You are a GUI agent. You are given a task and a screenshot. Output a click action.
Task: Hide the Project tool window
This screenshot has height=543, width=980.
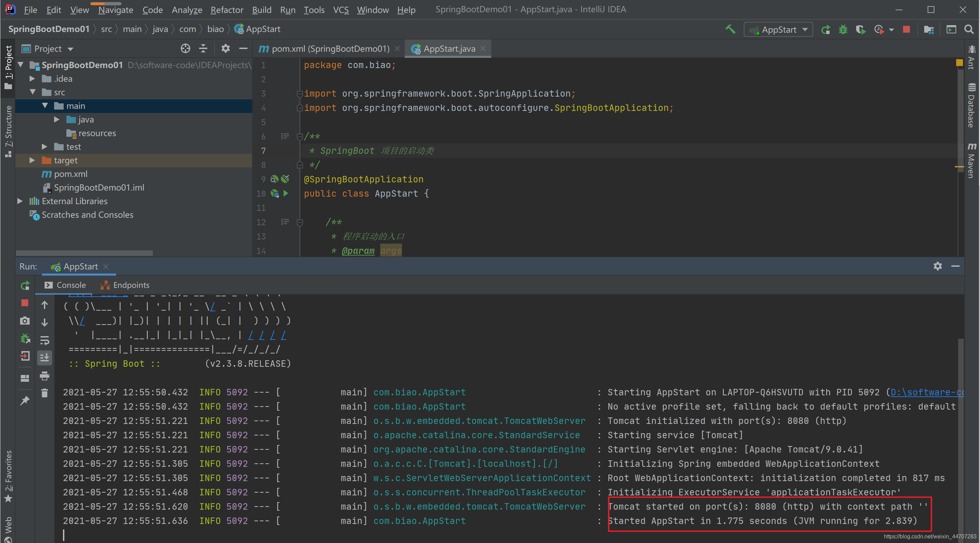243,48
